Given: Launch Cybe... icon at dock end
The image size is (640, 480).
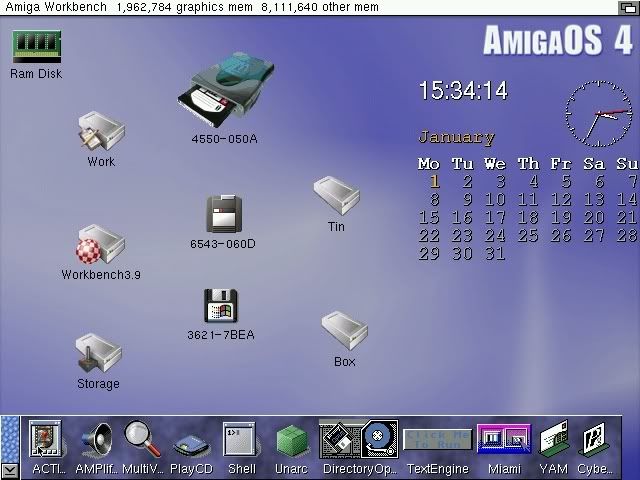Looking at the screenshot, I should 594,439.
